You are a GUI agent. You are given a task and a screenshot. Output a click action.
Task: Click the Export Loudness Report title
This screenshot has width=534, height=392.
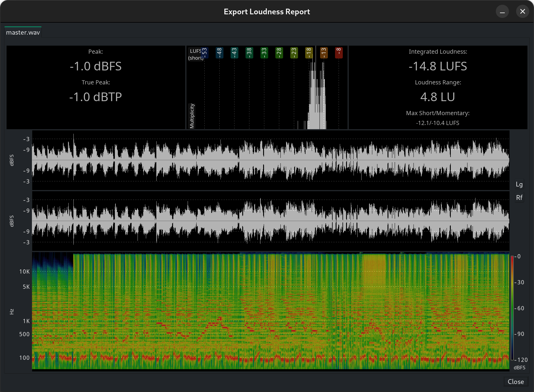point(267,12)
